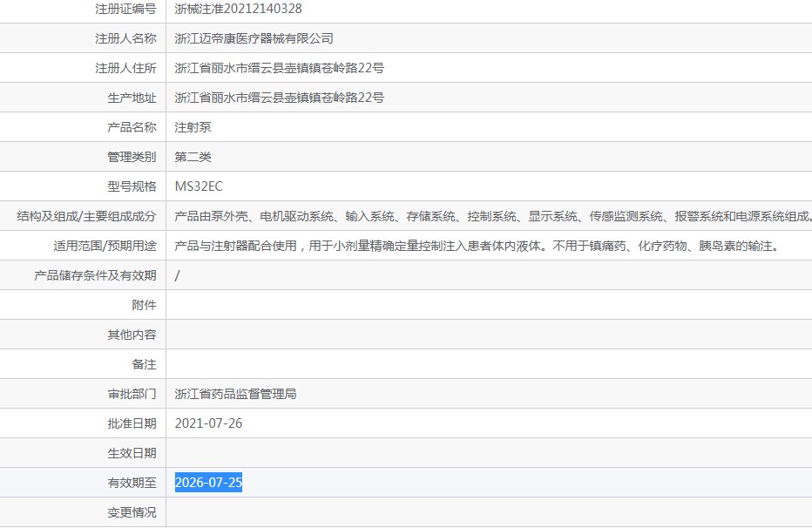
Task: Select the 产品名称 label
Action: [x=132, y=127]
